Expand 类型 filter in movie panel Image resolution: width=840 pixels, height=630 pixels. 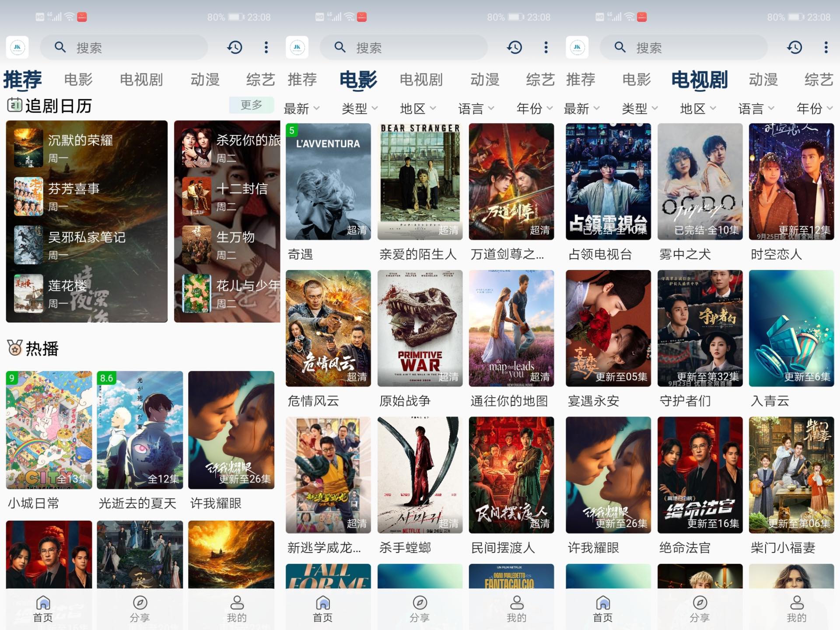[360, 108]
